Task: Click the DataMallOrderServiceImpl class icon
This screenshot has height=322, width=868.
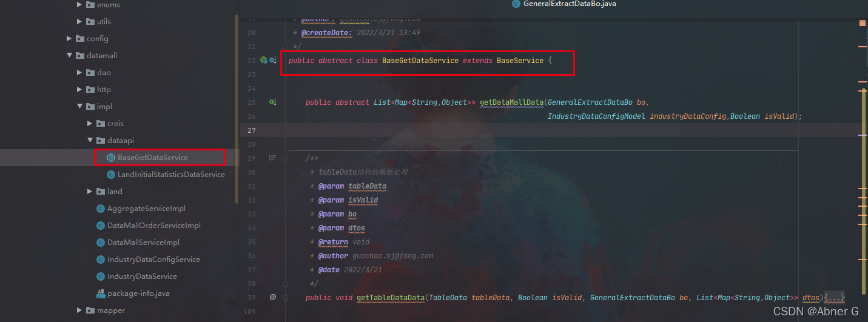Action: click(x=101, y=226)
